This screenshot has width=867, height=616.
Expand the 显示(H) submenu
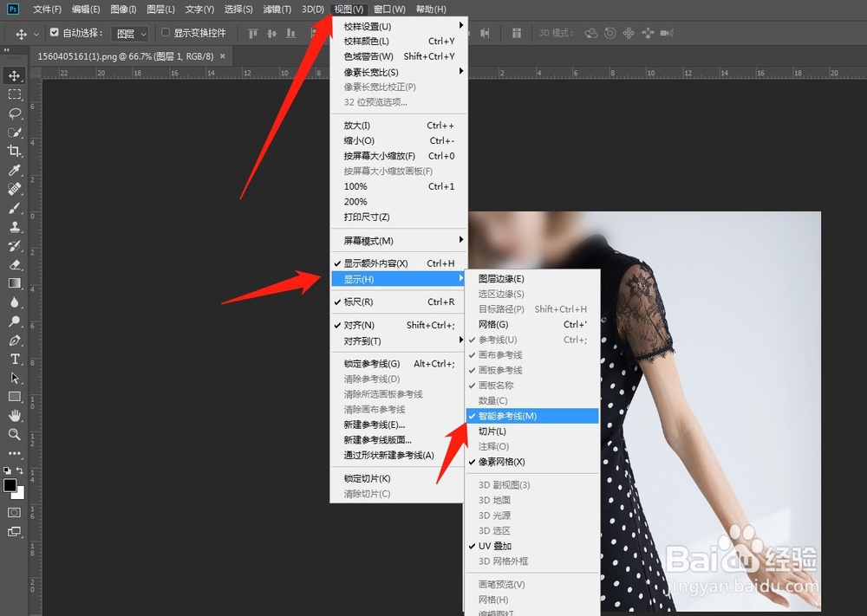point(398,279)
